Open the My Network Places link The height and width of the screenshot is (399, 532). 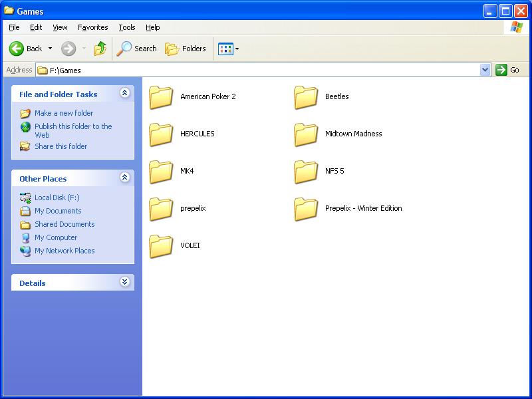[x=65, y=251]
